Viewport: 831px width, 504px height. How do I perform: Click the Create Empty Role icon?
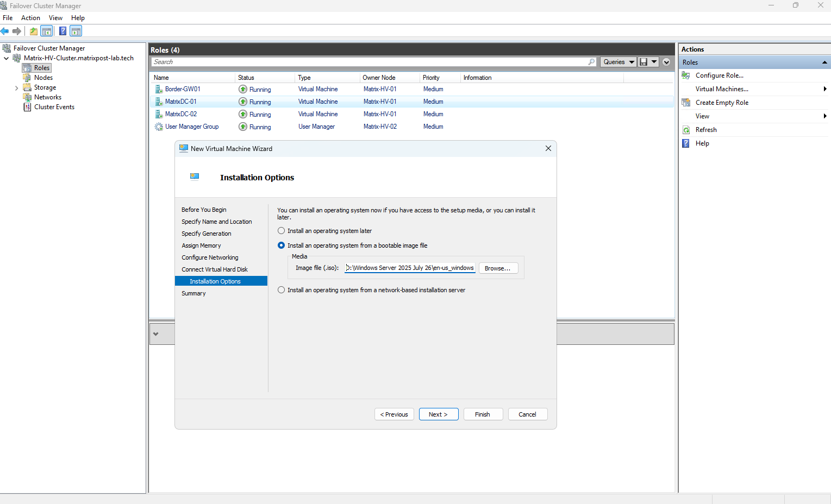(x=686, y=103)
